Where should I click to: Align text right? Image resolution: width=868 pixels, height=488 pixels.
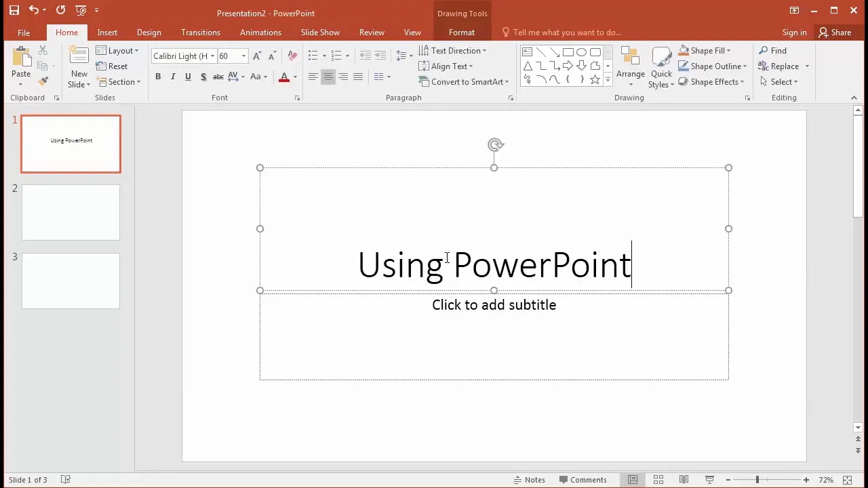pos(343,77)
